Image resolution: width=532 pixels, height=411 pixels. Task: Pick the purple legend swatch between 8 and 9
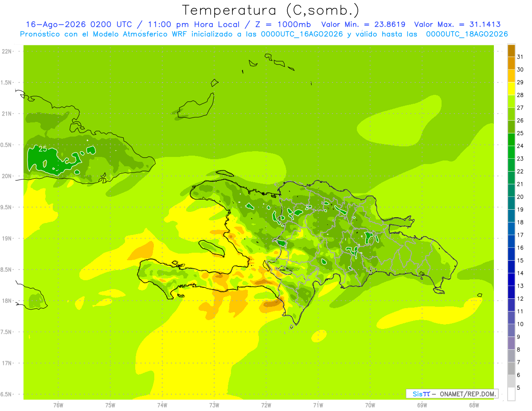511,343
